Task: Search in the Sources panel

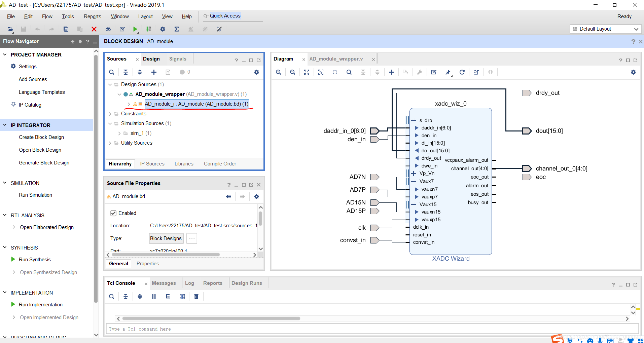Action: coord(111,72)
